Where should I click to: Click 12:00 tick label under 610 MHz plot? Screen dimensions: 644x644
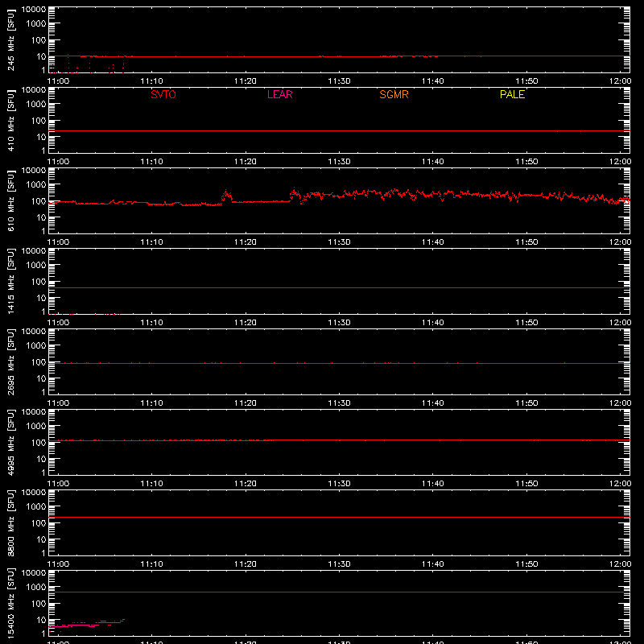pyautogui.click(x=620, y=242)
